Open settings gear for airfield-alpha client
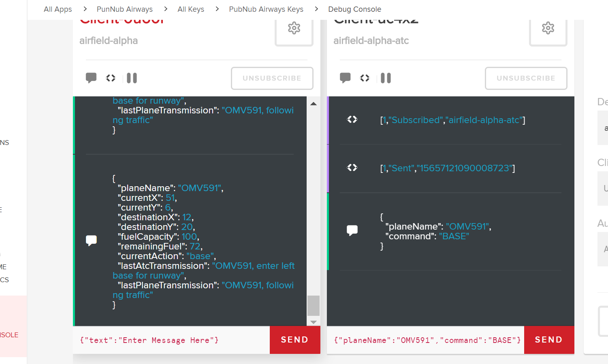The image size is (608, 364). pos(294,28)
